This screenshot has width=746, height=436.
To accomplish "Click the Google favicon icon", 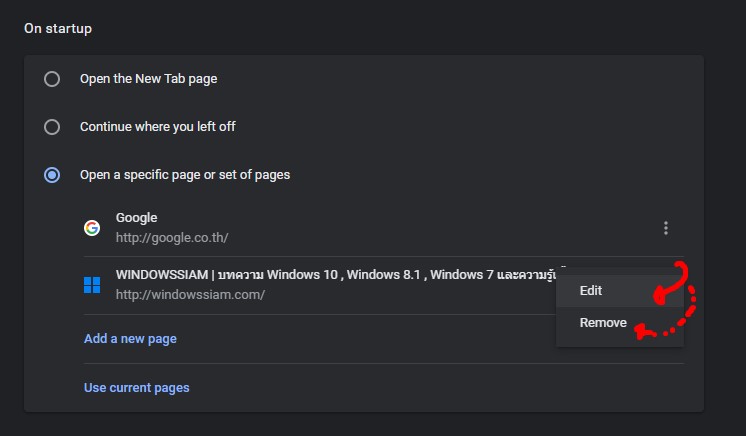I will tap(92, 228).
